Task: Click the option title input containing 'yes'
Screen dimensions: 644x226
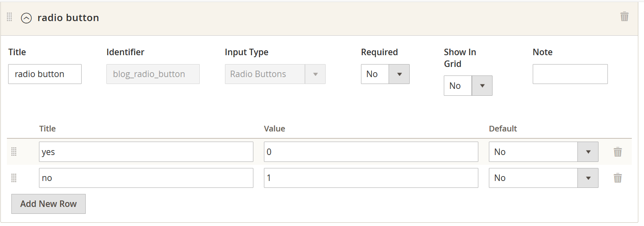Action: (x=146, y=152)
